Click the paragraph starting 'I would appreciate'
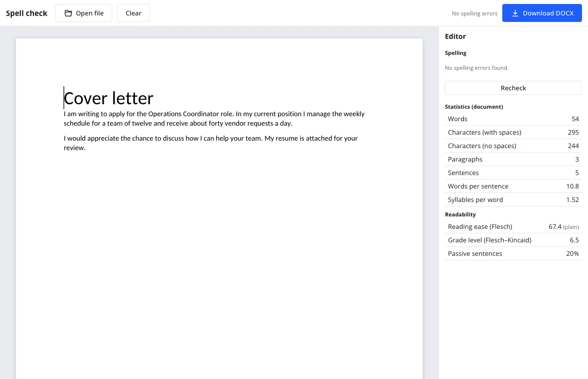The height and width of the screenshot is (379, 588). click(x=211, y=143)
